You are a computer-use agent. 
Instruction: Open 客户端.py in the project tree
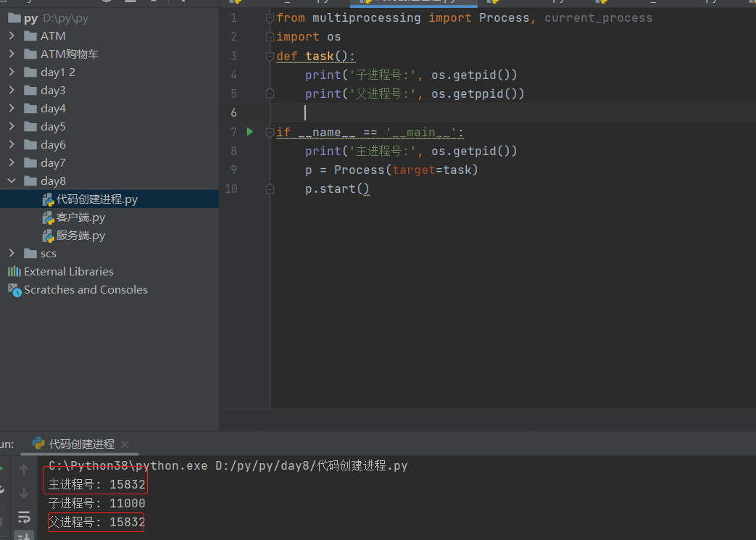[80, 217]
